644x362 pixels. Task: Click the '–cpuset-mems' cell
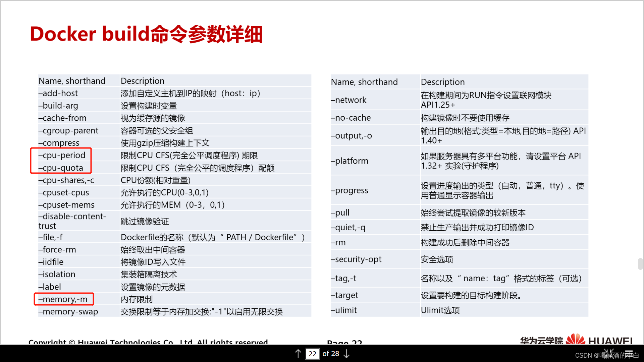coord(79,205)
